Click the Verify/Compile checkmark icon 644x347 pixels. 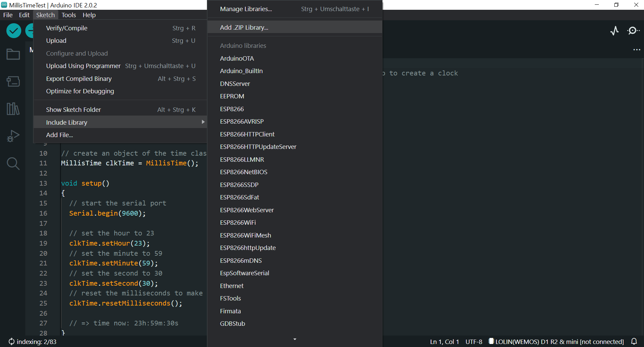pyautogui.click(x=13, y=30)
